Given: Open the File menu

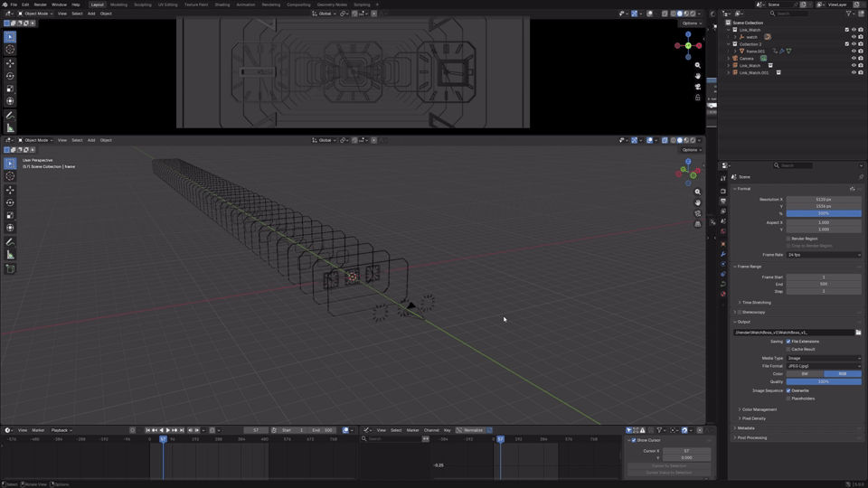Looking at the screenshot, I should click(x=14, y=5).
